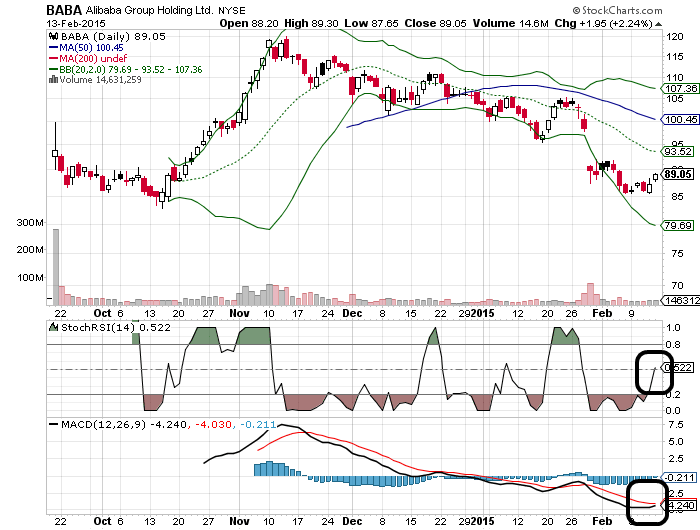This screenshot has width=700, height=530.
Task: Click the Volume 14,631,259 legend text
Action: pyautogui.click(x=100, y=80)
